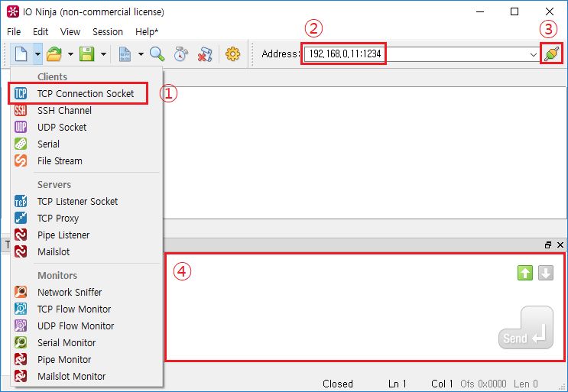Choose File Stream session
Screen dimensions: 568x392
(86, 160)
